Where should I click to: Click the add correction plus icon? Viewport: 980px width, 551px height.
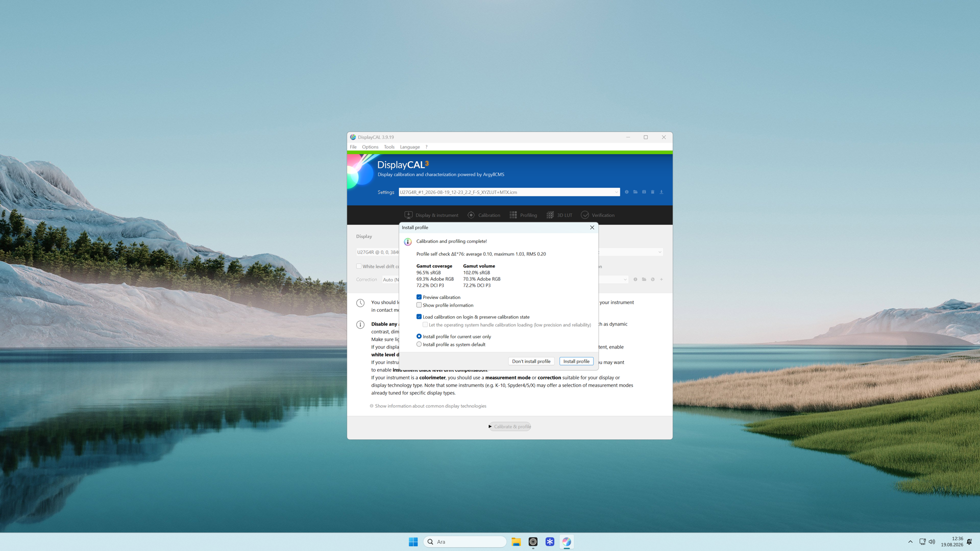tap(661, 280)
